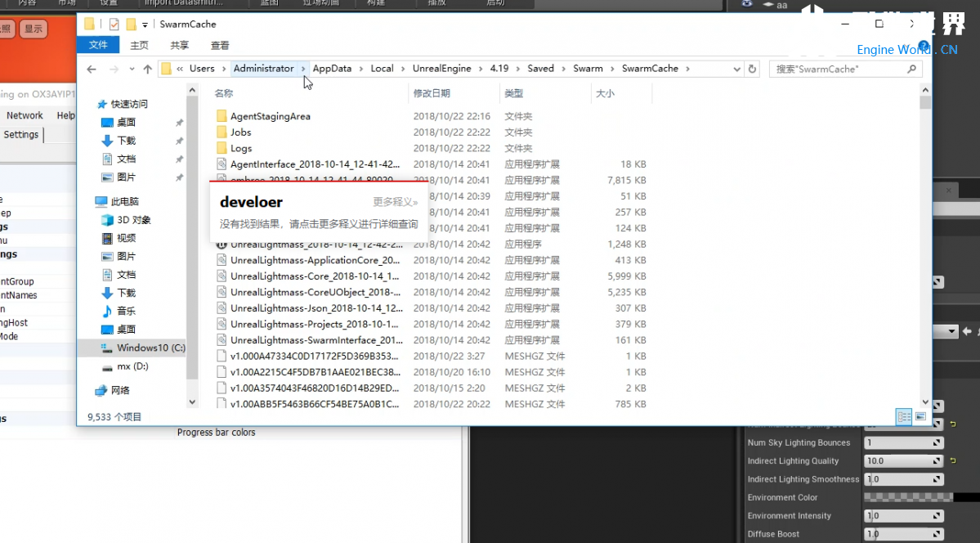
Task: Click the Diffuse Boost value field
Action: pyautogui.click(x=904, y=534)
